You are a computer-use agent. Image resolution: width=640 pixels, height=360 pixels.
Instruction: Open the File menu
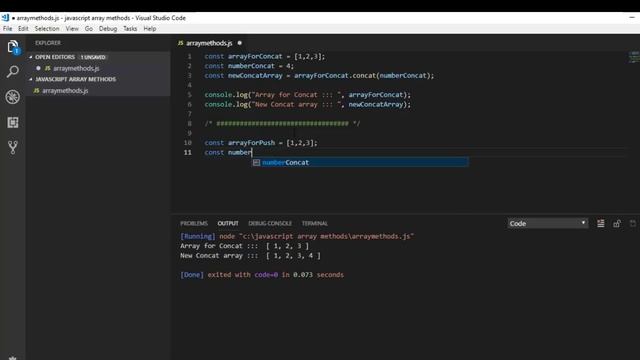[7, 29]
